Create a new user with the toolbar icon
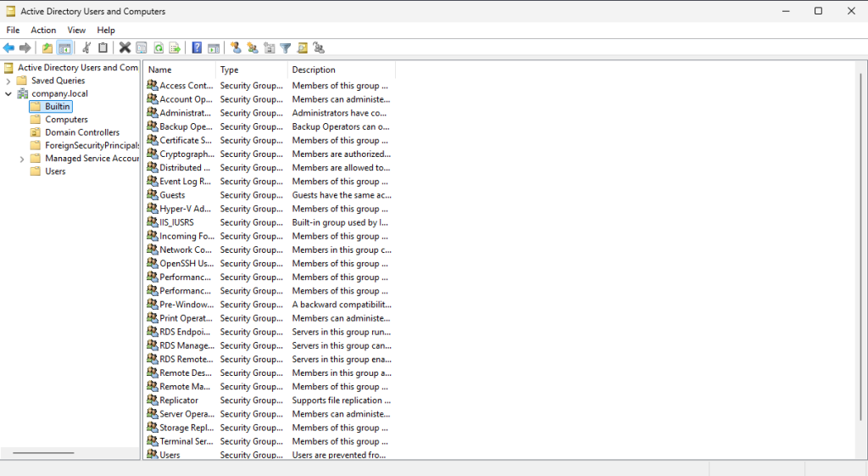This screenshot has height=476, width=868. point(236,48)
